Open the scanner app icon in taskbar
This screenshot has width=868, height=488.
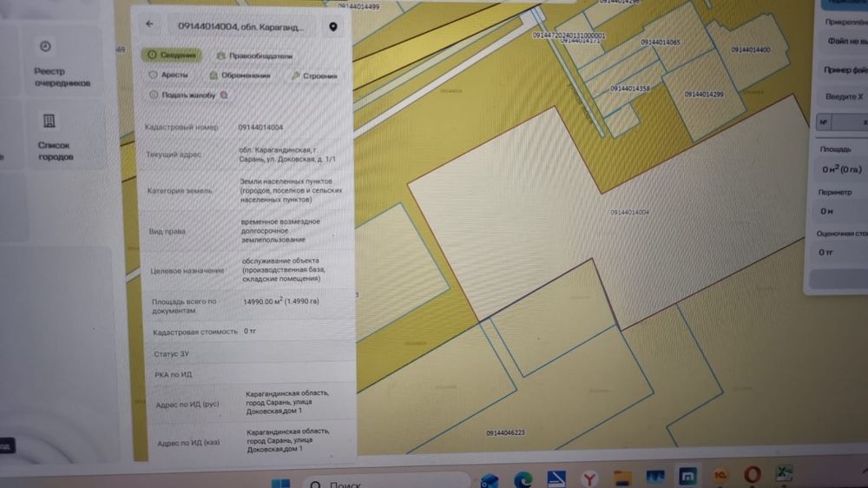coord(556,479)
